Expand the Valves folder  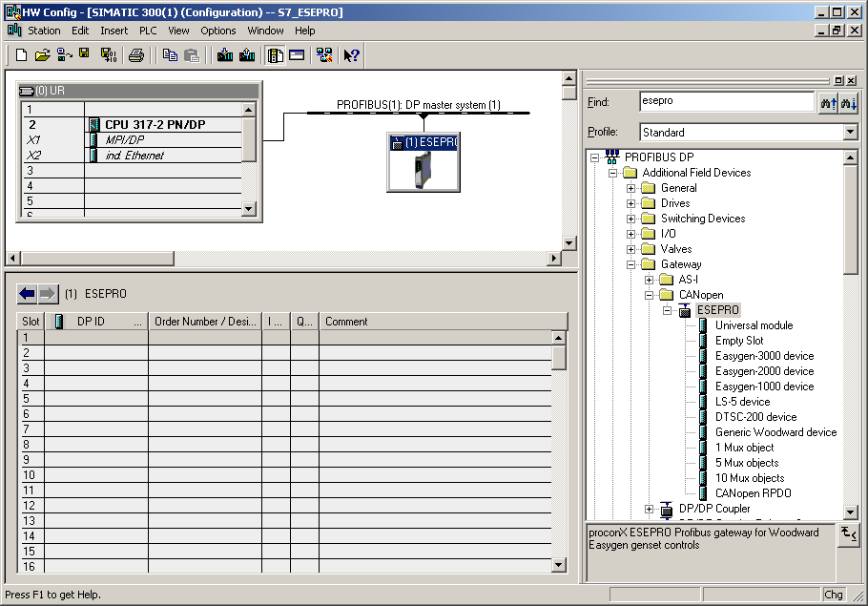(630, 249)
